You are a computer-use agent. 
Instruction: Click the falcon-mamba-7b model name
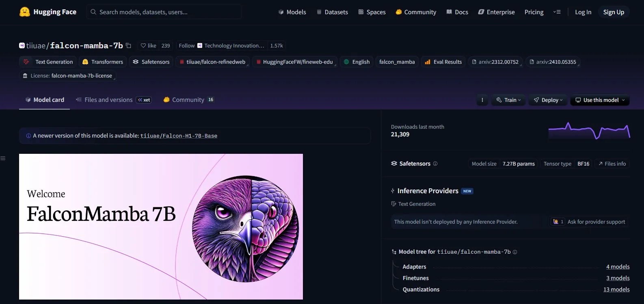click(x=86, y=45)
